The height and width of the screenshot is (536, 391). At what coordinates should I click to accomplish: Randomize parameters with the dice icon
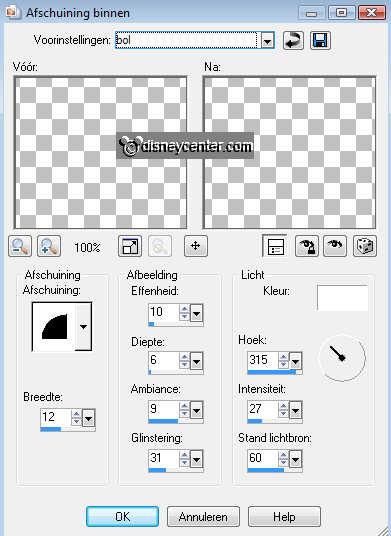click(365, 246)
